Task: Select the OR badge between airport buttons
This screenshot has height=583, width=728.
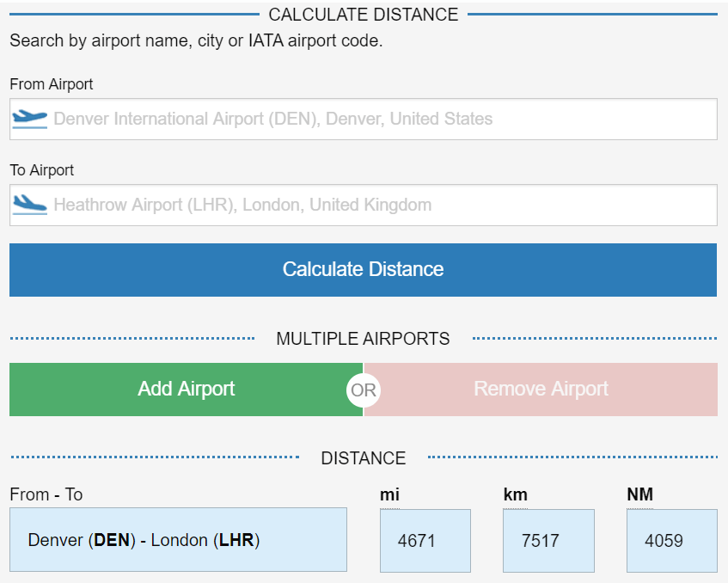Action: pos(363,390)
